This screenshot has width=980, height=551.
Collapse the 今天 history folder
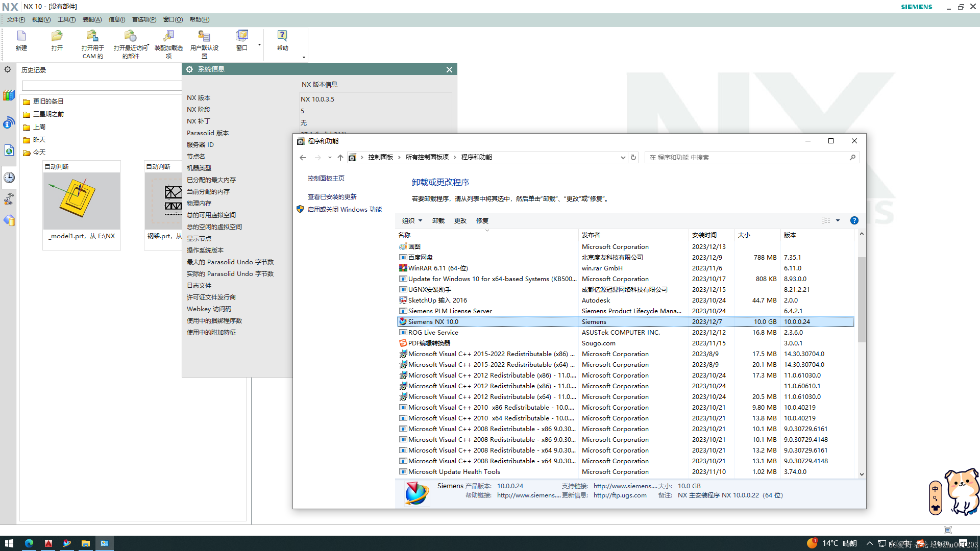coord(34,153)
